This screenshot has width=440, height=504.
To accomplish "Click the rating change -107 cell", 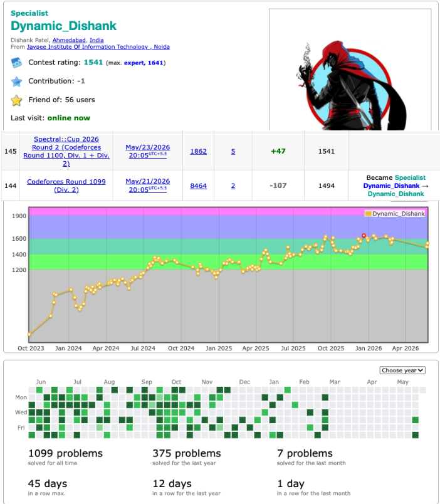I will pyautogui.click(x=278, y=186).
